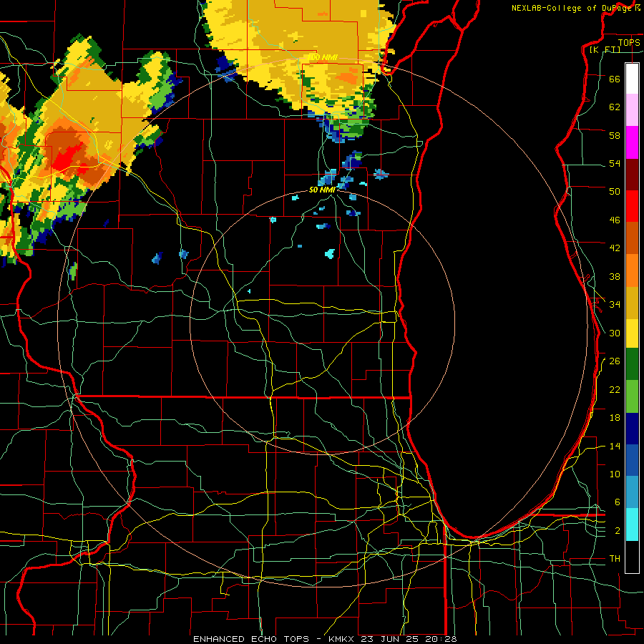Click the ENHANCED ECHO TOPS caption text
This screenshot has height=644, width=644.
click(251, 639)
